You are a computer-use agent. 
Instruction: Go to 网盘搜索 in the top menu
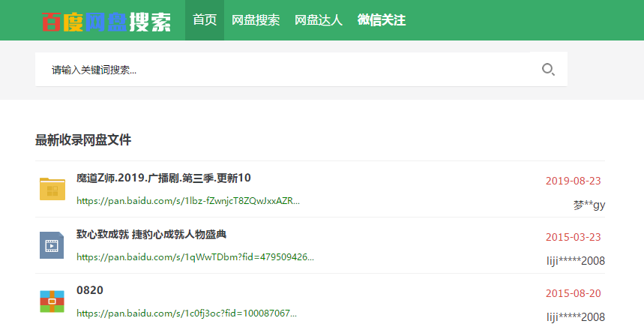click(256, 20)
